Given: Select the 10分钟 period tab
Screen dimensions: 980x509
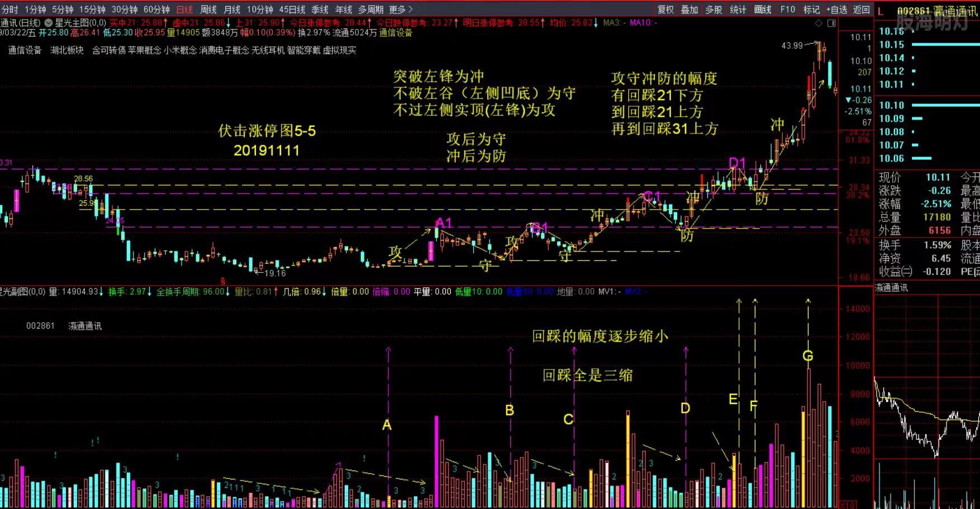Looking at the screenshot, I should 260,9.
